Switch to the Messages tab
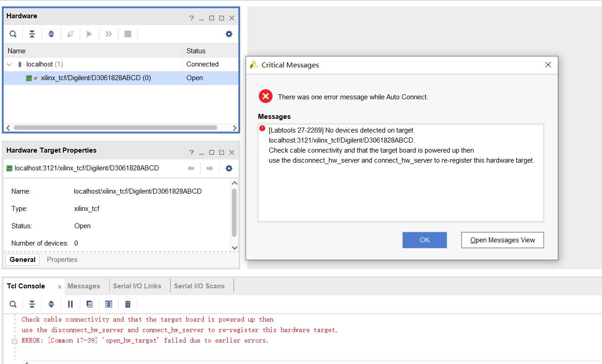Screen dimensions: 602x364 tap(84, 286)
